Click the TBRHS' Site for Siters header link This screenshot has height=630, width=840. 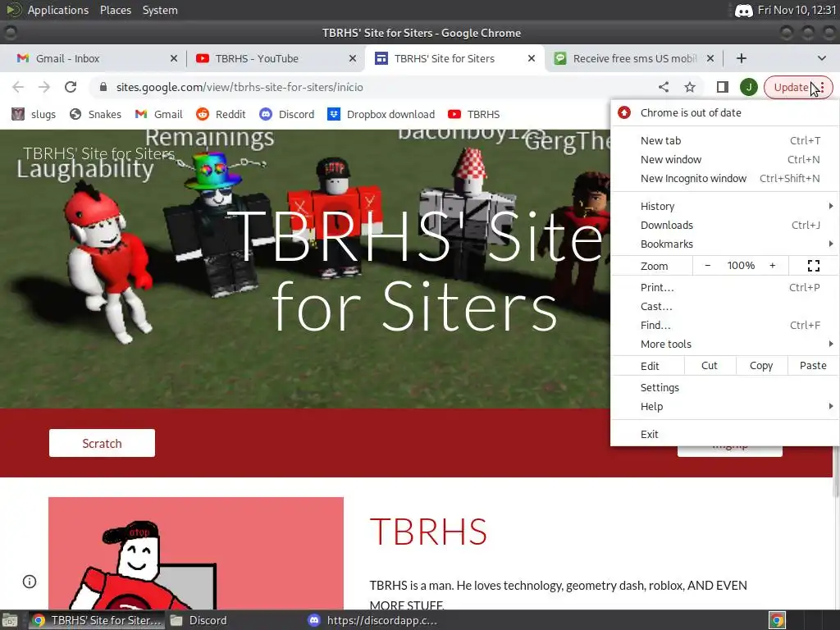tap(98, 153)
